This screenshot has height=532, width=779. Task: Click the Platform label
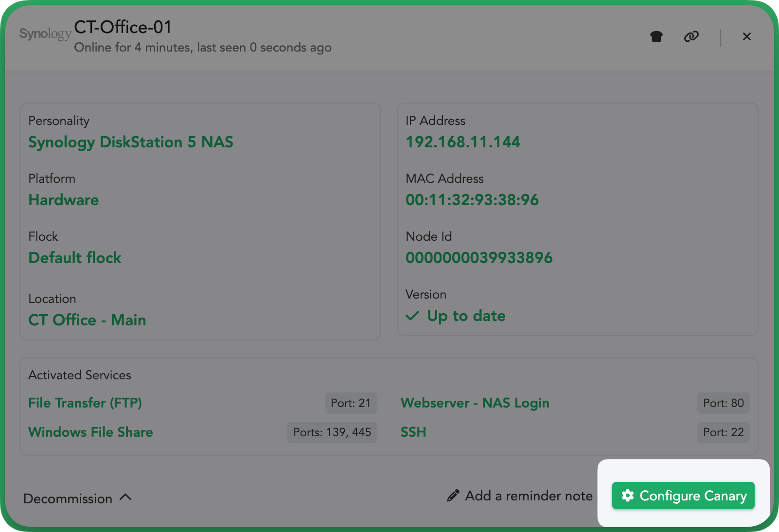coord(52,178)
